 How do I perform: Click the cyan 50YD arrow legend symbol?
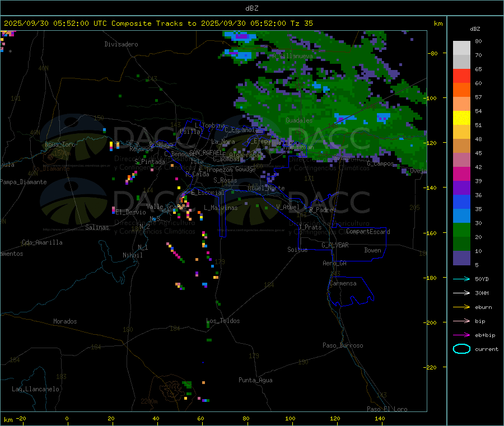461,279
